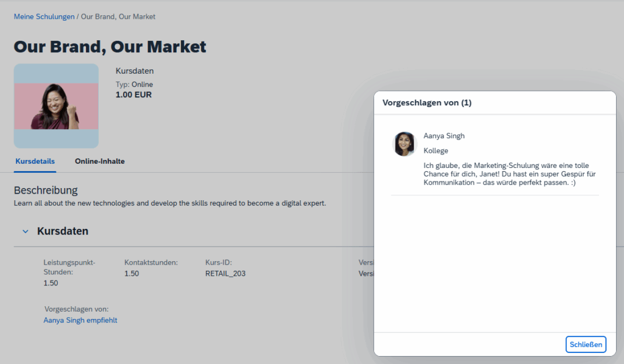This screenshot has width=624, height=364.
Task: Click the course thumbnail image
Action: [56, 106]
